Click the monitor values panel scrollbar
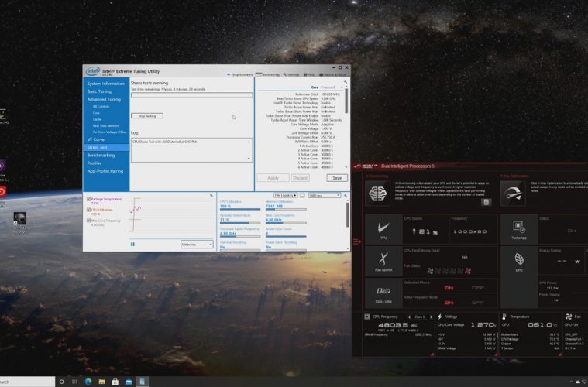The image size is (588, 387). tap(348, 214)
